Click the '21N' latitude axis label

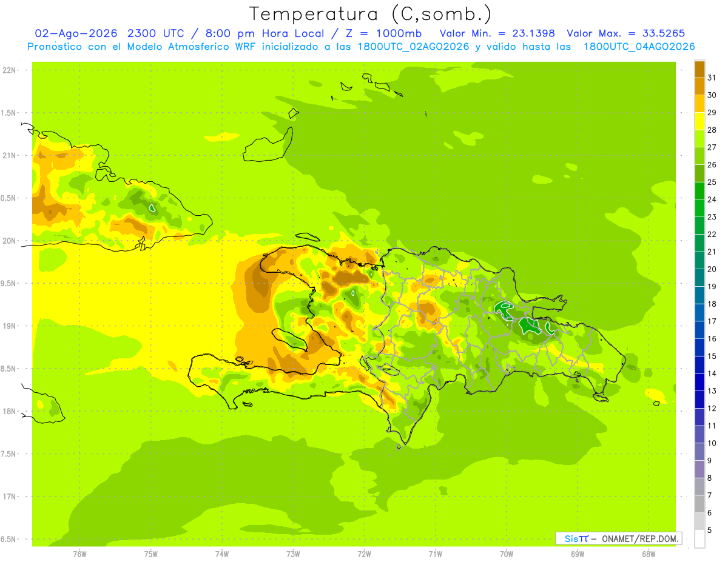(9, 156)
